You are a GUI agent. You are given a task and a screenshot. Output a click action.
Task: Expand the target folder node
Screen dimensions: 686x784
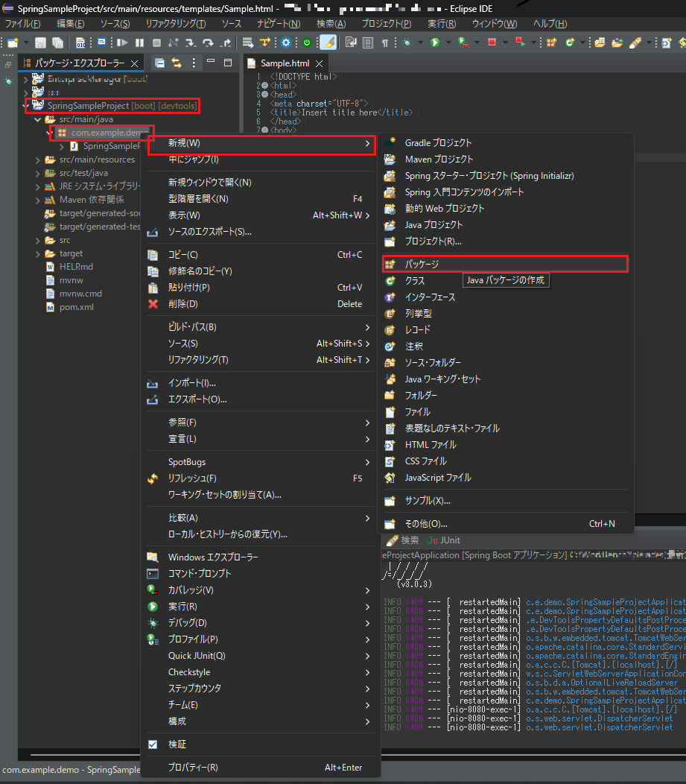(37, 254)
